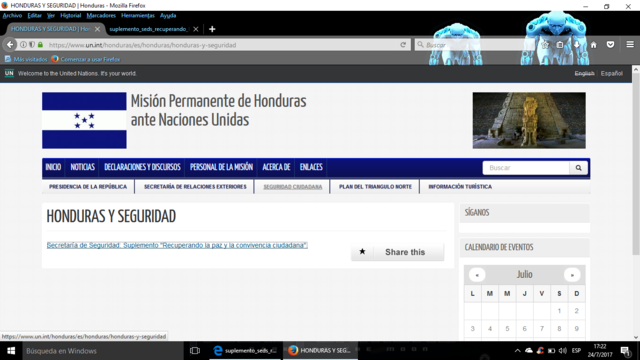640x360 pixels.
Task: Open the Ayuda menu
Action: coord(168,16)
